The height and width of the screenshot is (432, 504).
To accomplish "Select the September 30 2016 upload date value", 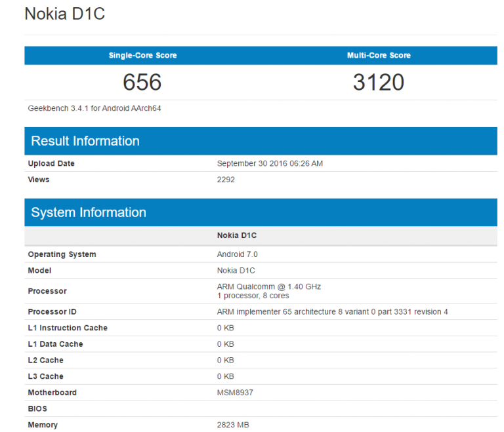I will (270, 163).
